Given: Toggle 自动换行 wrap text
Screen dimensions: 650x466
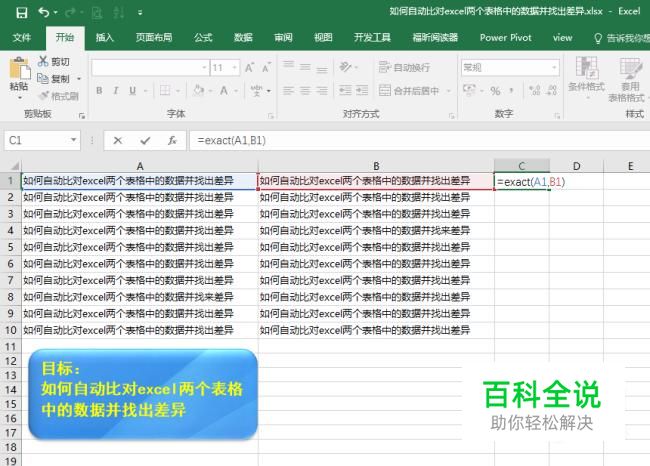Looking at the screenshot, I should pyautogui.click(x=404, y=68).
